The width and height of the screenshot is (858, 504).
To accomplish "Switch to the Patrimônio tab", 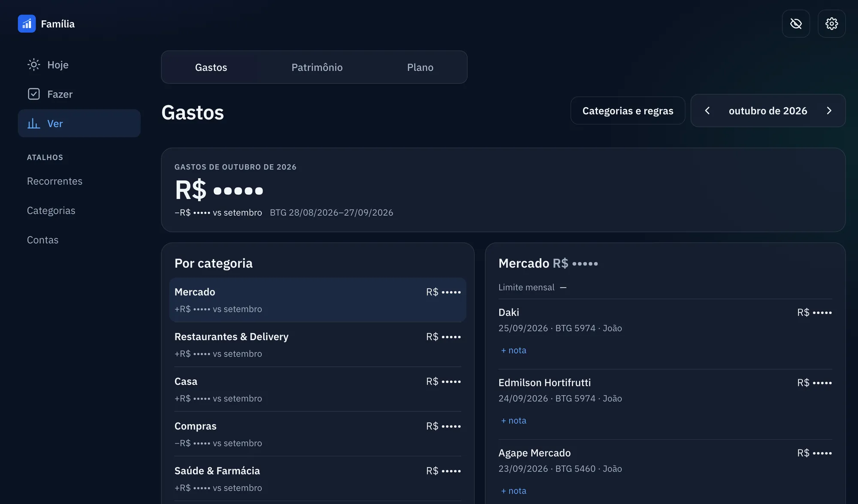I will [x=317, y=67].
